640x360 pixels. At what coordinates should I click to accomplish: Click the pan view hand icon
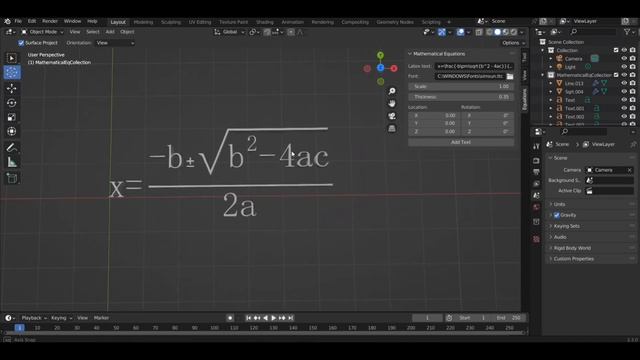click(x=392, y=103)
